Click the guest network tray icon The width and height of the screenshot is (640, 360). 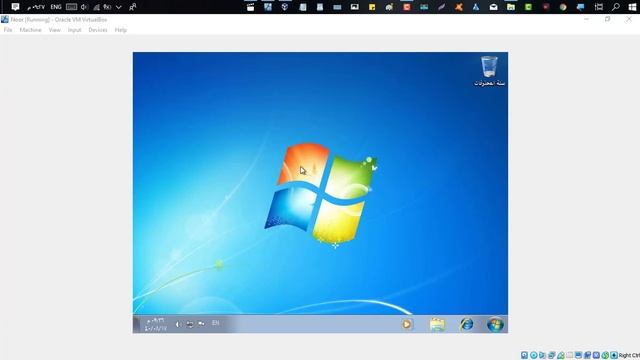pos(190,324)
